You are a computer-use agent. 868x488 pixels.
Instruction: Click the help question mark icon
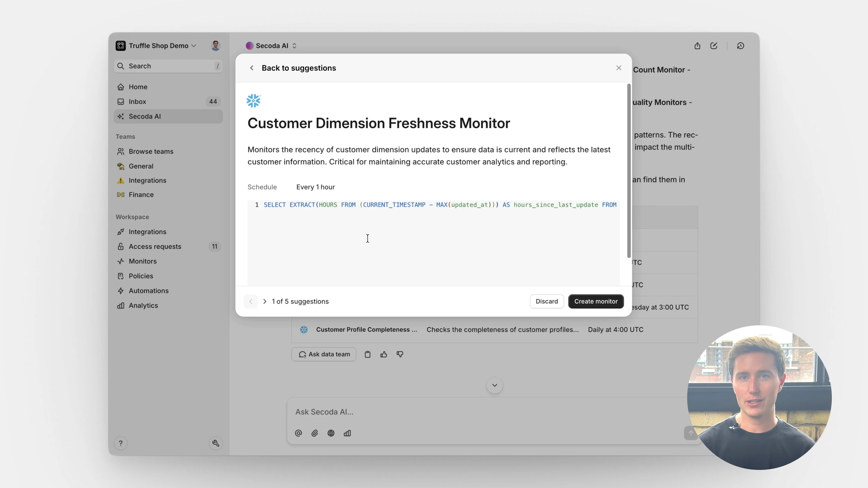[x=121, y=443]
